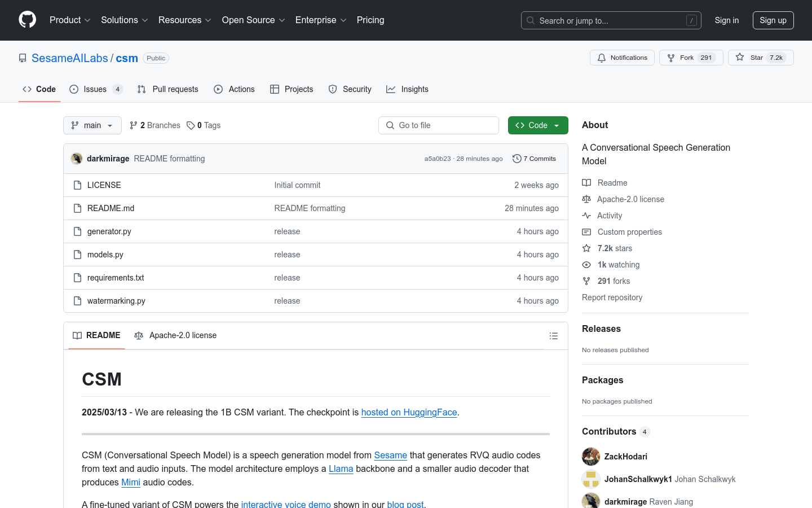812x508 pixels.
Task: Click the Sign up button
Action: pos(773,20)
